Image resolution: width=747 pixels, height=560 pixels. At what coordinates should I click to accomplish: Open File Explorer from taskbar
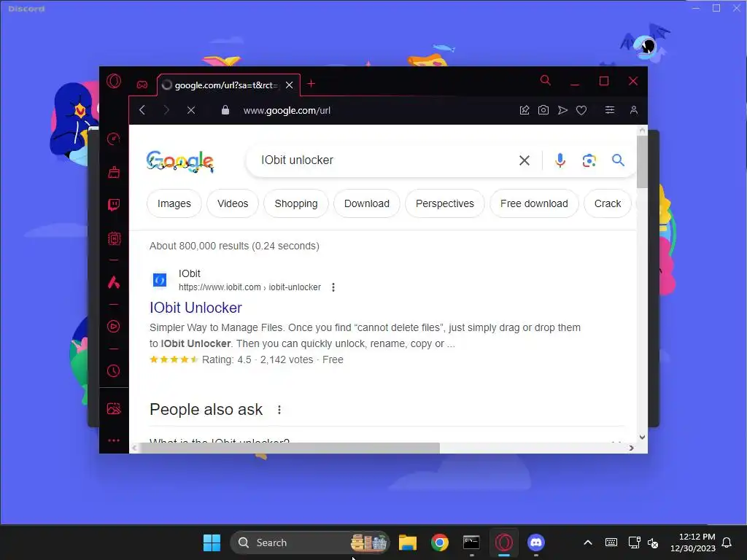coord(407,542)
